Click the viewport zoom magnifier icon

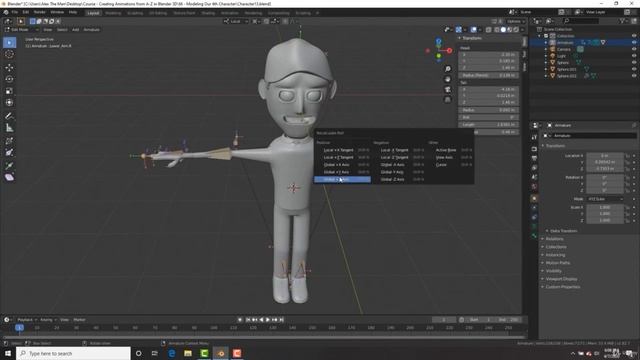[x=448, y=69]
